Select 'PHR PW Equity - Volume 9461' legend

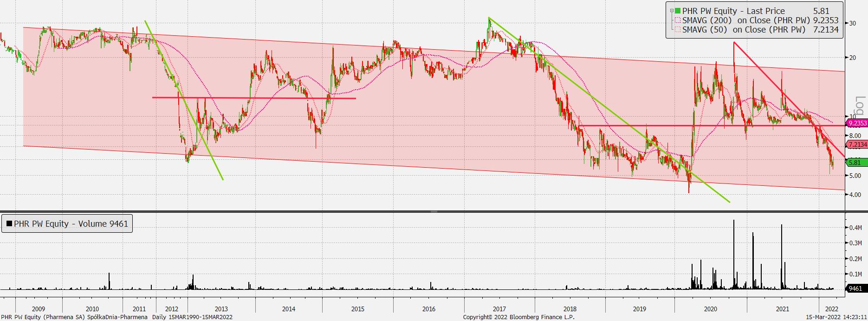pyautogui.click(x=67, y=223)
